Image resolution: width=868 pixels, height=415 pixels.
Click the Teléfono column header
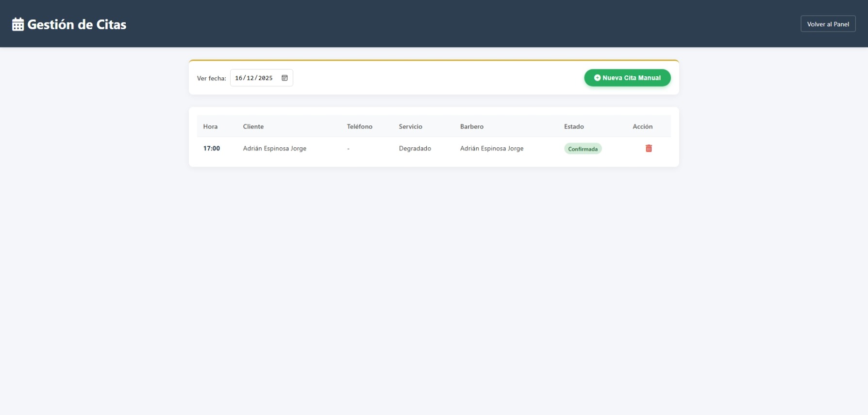[359, 126]
